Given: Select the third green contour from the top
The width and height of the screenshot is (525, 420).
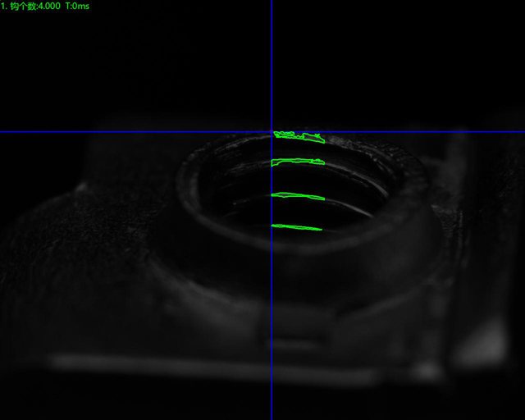Looking at the screenshot, I should 297,196.
